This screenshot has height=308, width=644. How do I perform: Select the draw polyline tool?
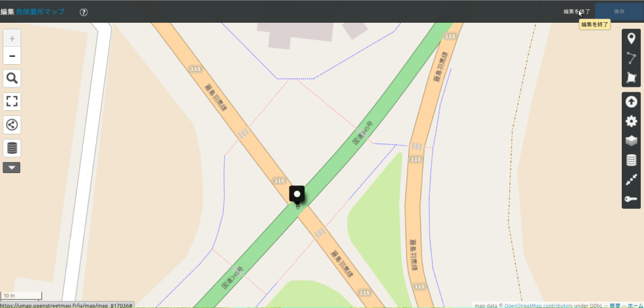tap(631, 58)
